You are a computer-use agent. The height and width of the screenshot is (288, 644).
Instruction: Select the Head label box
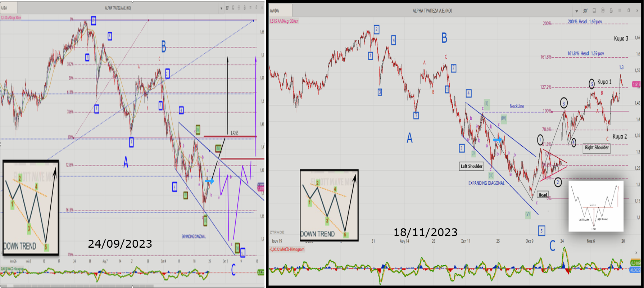click(x=543, y=195)
